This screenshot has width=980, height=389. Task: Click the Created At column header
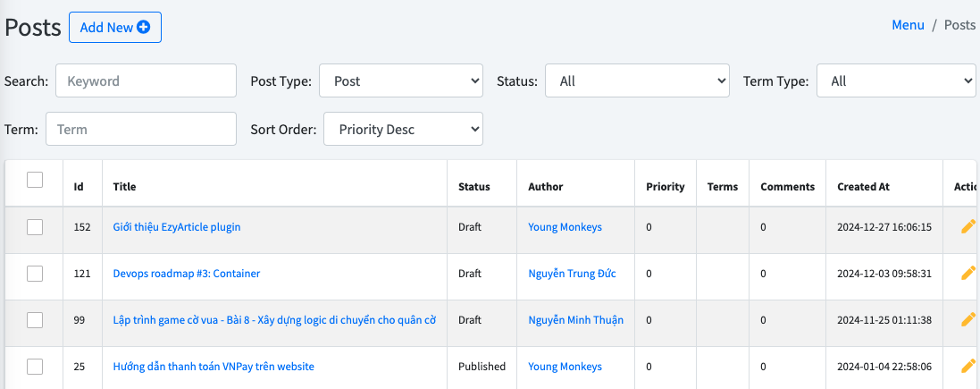click(863, 187)
